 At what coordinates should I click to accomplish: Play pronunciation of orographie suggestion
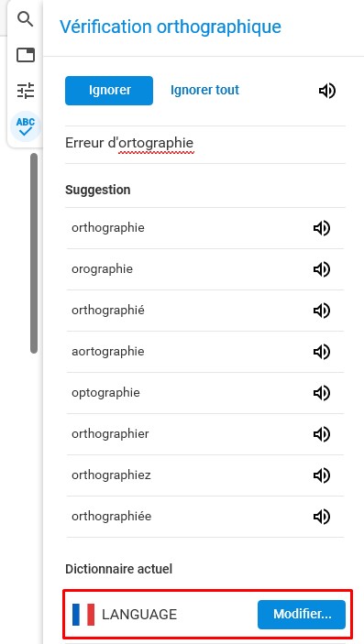(x=322, y=269)
